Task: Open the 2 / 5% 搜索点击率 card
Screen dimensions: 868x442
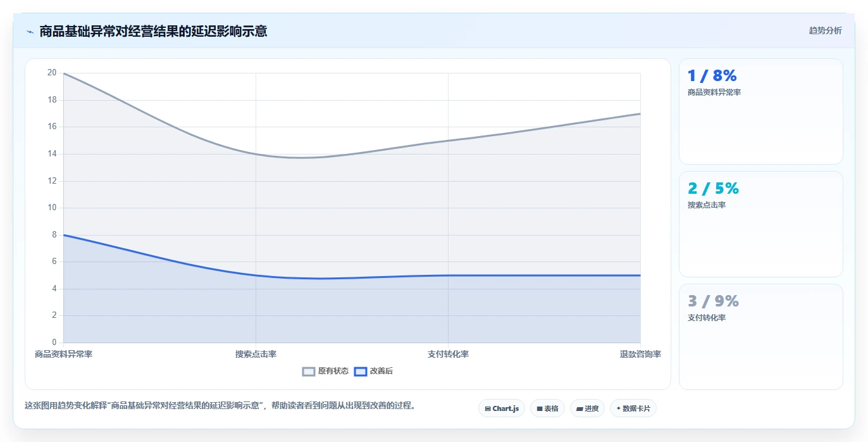Action: [761, 224]
